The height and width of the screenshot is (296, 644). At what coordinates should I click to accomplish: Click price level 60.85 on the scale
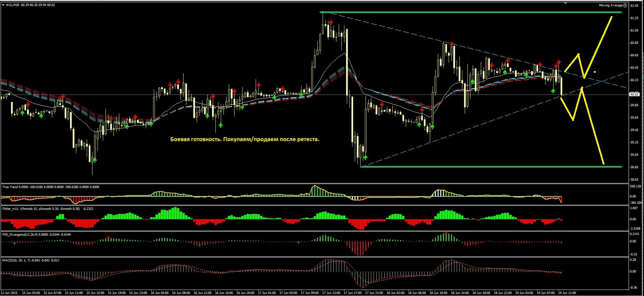[634, 43]
